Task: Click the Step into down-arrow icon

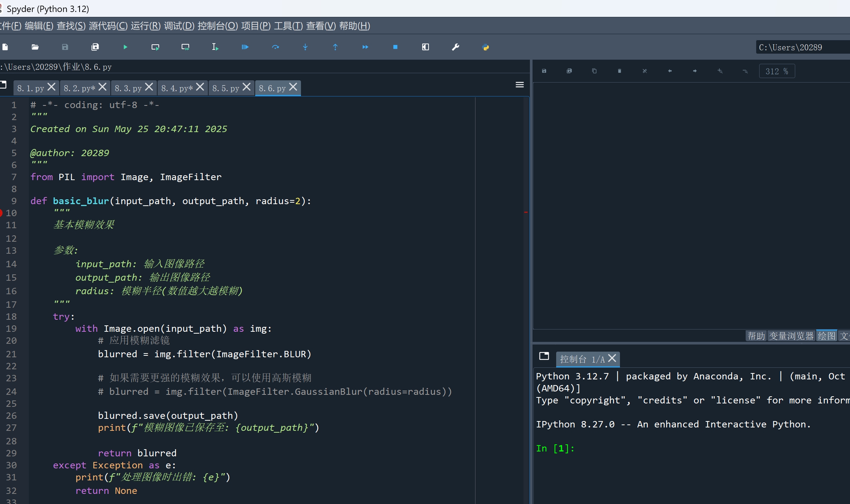Action: [x=305, y=47]
